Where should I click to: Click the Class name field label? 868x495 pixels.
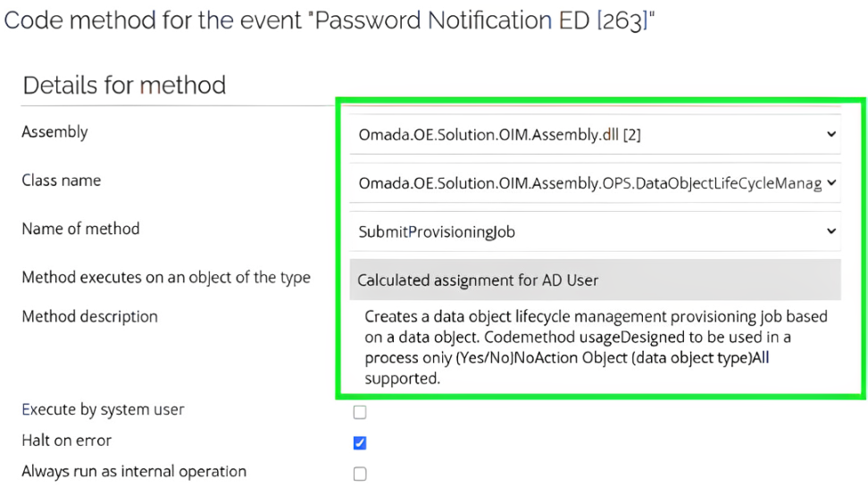point(62,180)
